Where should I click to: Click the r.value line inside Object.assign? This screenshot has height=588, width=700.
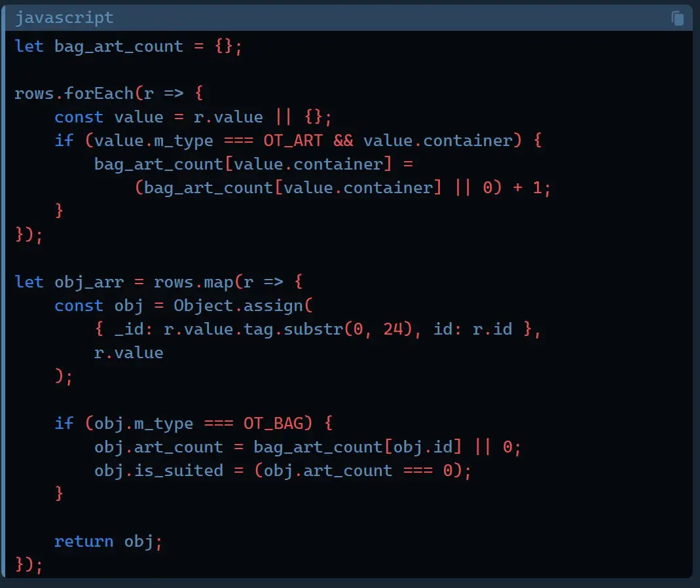[x=128, y=353]
